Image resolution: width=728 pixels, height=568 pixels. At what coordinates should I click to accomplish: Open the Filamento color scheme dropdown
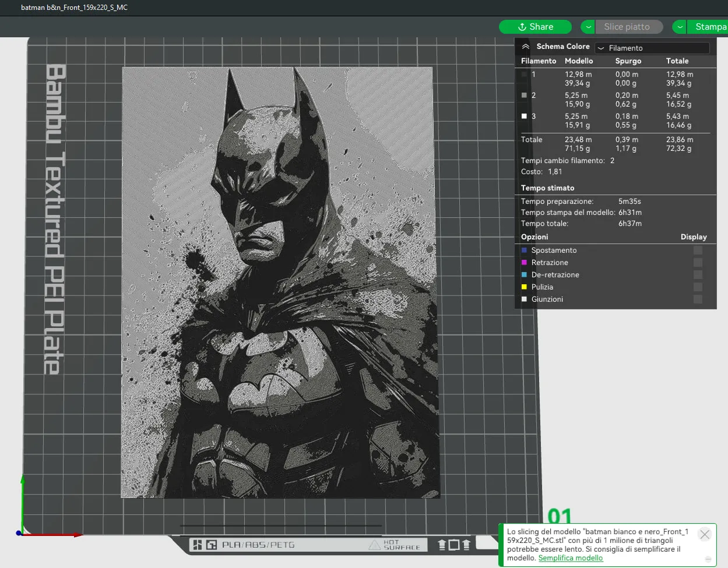(x=652, y=48)
